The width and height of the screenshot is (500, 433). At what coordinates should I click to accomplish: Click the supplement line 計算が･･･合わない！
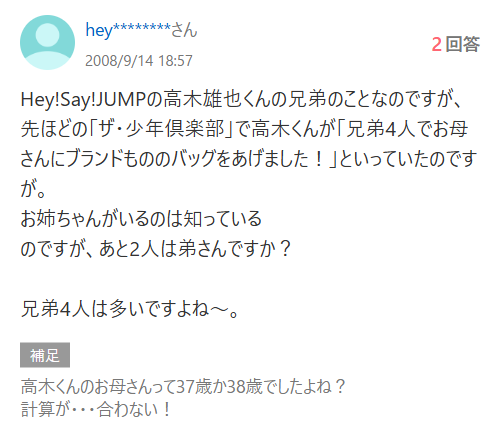click(x=96, y=409)
